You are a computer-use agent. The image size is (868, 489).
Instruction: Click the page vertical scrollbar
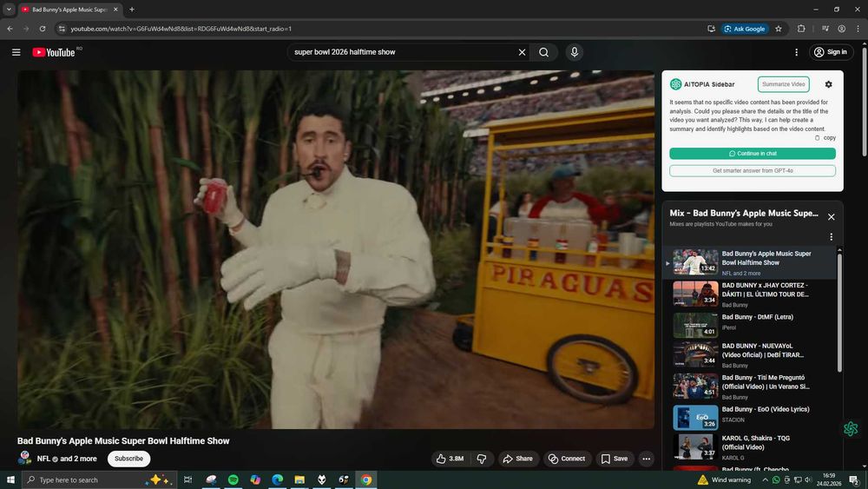coord(865,100)
